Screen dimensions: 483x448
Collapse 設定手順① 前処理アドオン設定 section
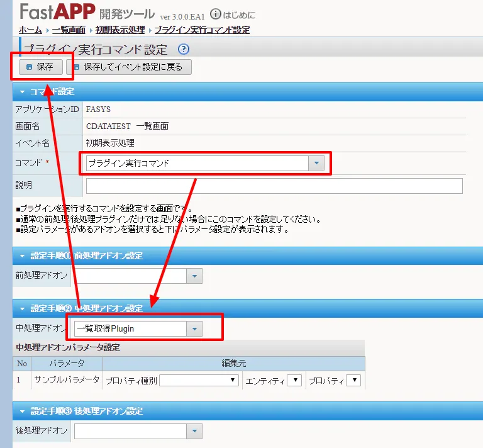[x=248, y=255]
